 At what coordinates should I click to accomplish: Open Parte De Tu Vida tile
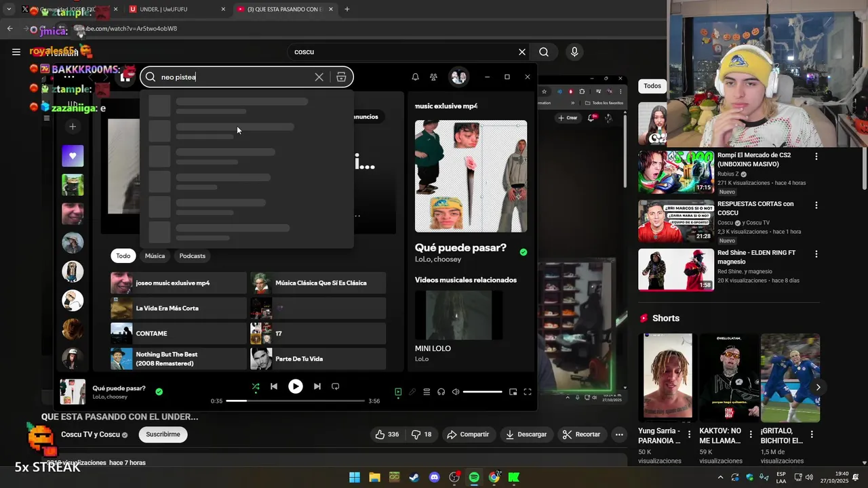(x=318, y=359)
